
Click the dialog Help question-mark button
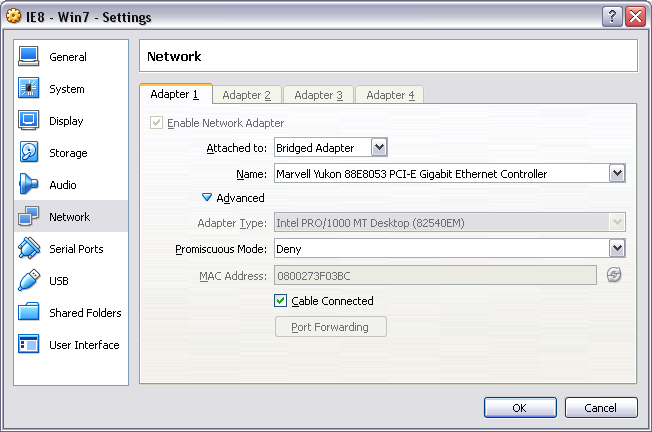(x=613, y=16)
